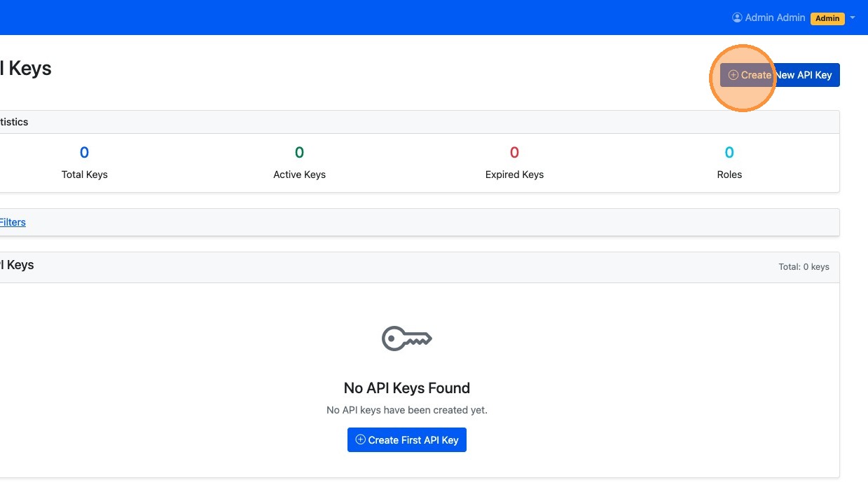Viewport: 868px width, 485px height.
Task: Click the 'Total: 0 keys' text
Action: click(804, 267)
